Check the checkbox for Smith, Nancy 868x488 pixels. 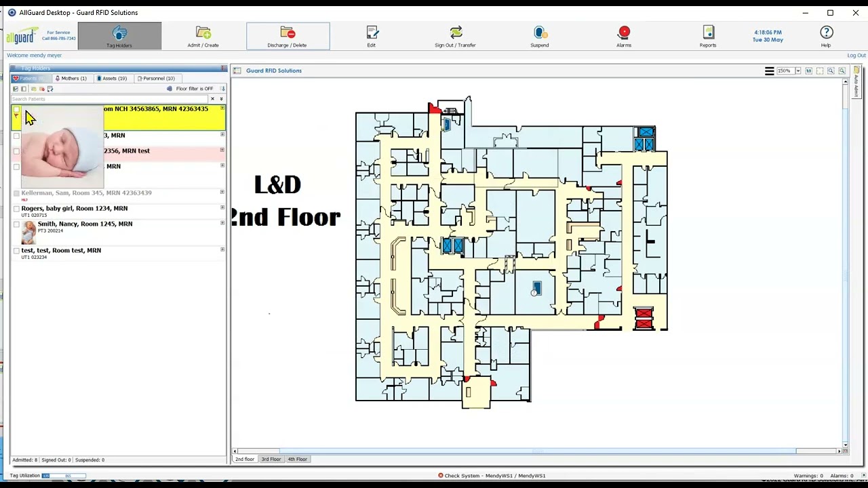(x=16, y=224)
